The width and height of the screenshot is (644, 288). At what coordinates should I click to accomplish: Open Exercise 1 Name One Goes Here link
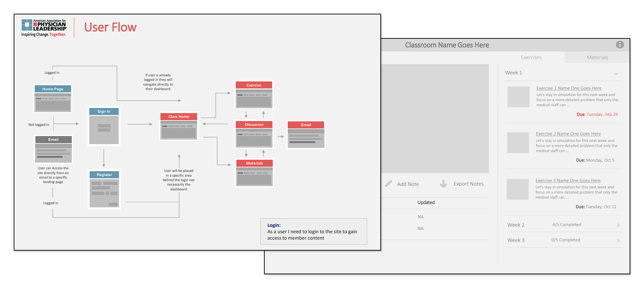(569, 88)
